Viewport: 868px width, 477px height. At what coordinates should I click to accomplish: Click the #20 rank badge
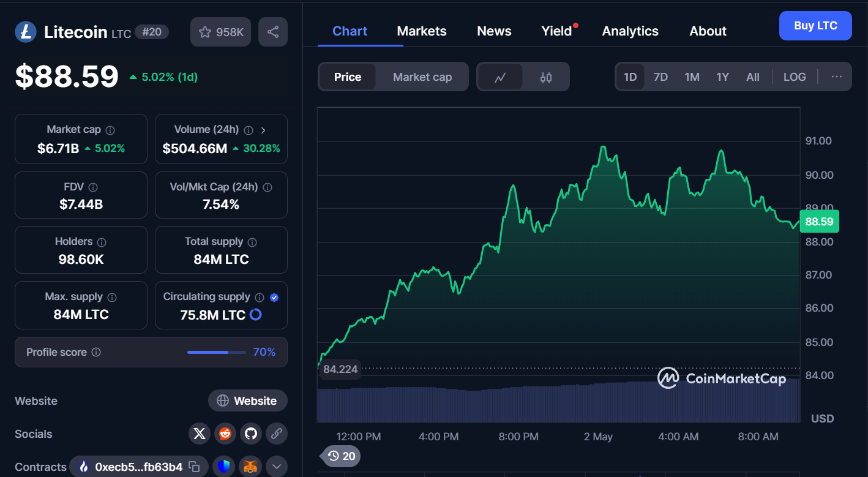[152, 32]
